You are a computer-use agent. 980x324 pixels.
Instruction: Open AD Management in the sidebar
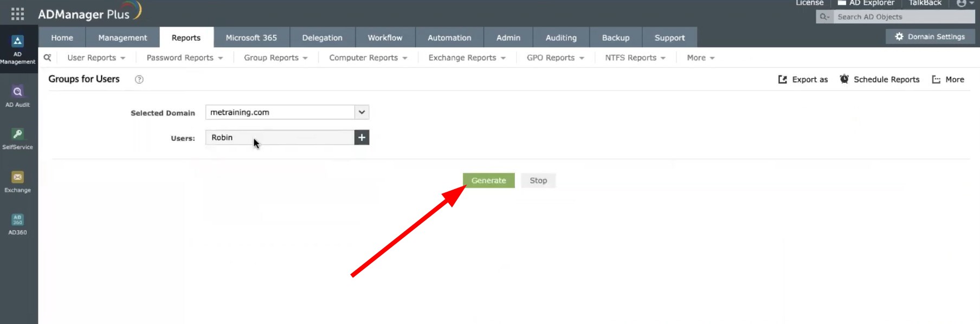tap(18, 50)
